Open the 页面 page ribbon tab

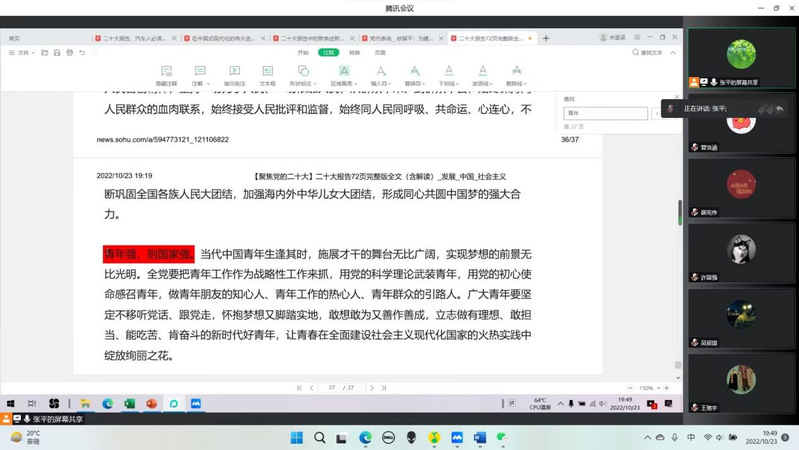[380, 52]
